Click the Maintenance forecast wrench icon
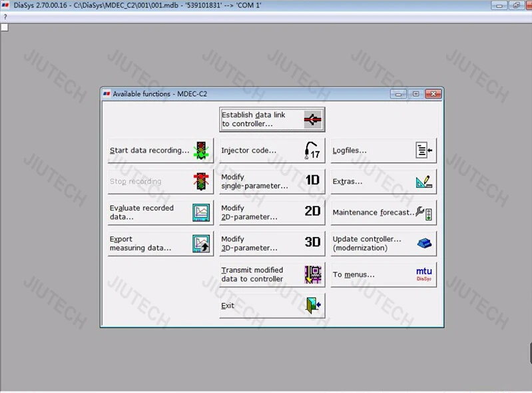 coord(424,212)
